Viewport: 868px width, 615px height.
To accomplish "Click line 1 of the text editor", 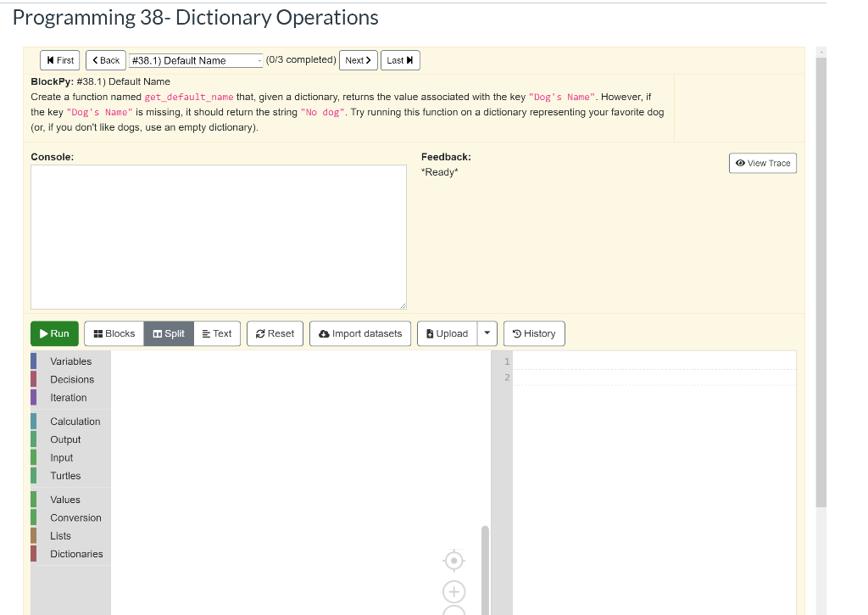I will click(654, 361).
